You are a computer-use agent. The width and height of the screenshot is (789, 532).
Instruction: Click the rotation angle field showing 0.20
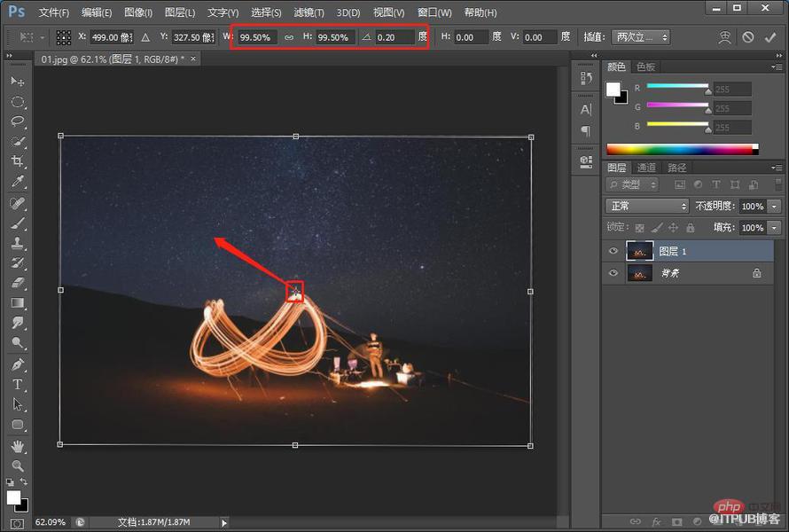point(394,37)
